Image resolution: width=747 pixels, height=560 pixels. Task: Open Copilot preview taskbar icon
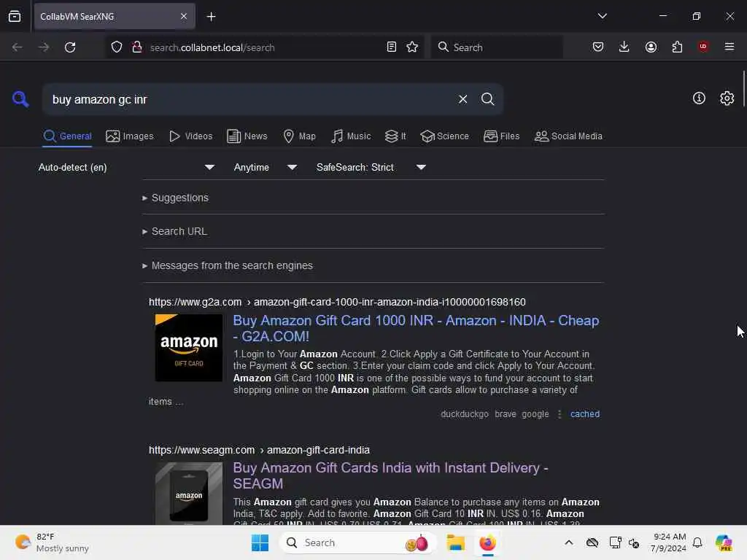click(x=724, y=542)
